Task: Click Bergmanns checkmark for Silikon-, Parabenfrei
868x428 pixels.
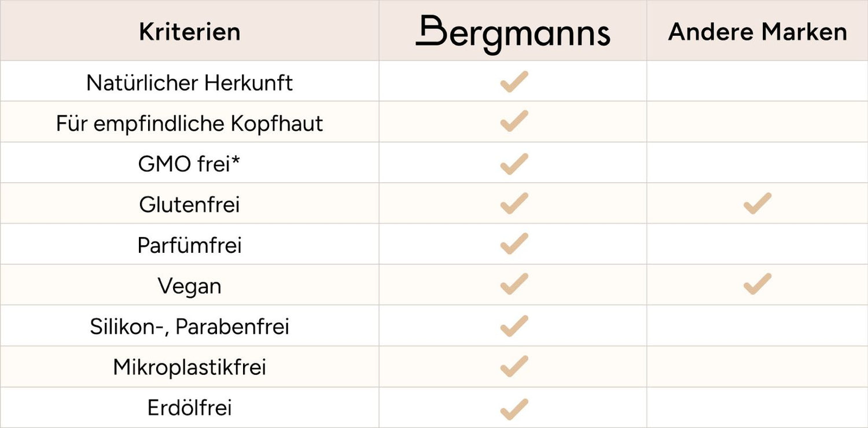Action: (514, 326)
